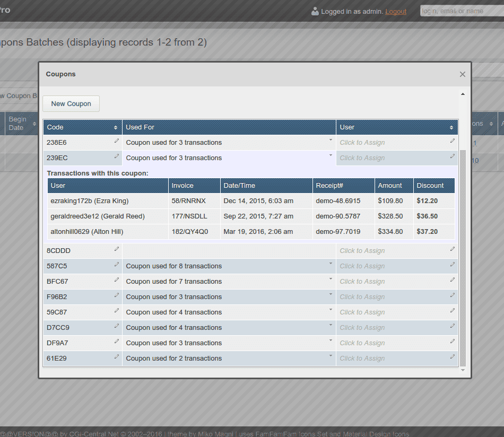This screenshot has height=437, width=504.
Task: Assign a user to coupon 61E29
Action: 362,359
